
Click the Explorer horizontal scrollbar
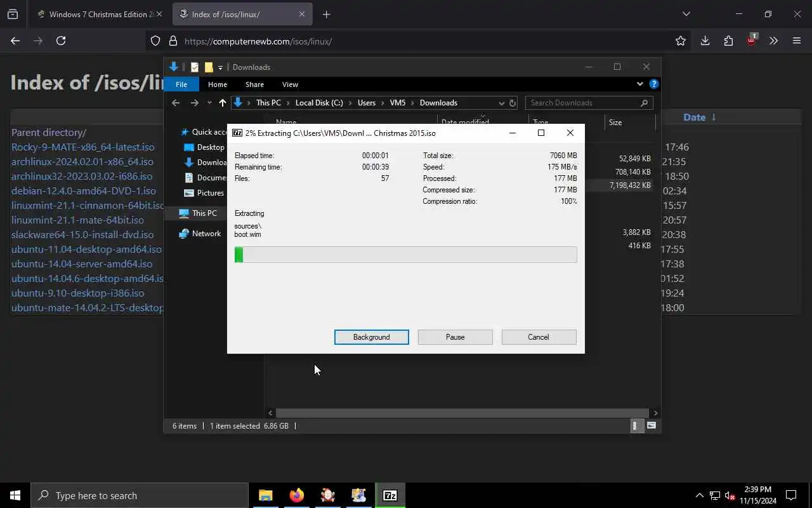[x=462, y=413]
